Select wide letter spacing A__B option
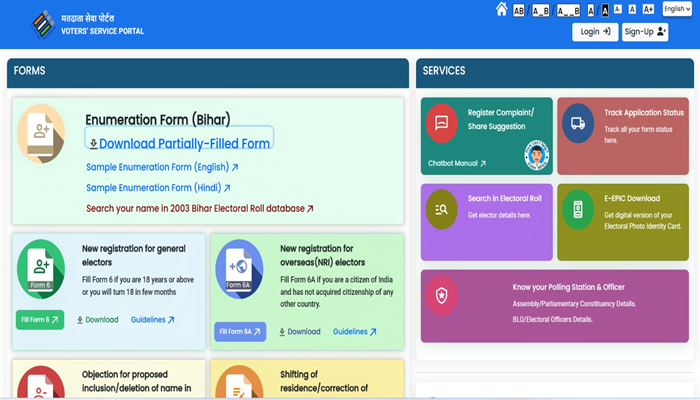Viewport: 700px width, 400px height. point(568,10)
